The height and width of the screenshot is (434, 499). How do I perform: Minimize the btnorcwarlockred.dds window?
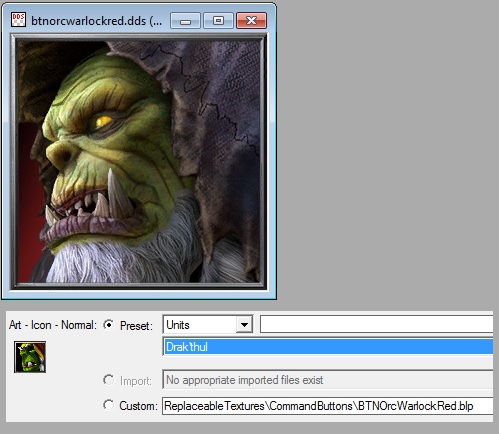point(185,21)
